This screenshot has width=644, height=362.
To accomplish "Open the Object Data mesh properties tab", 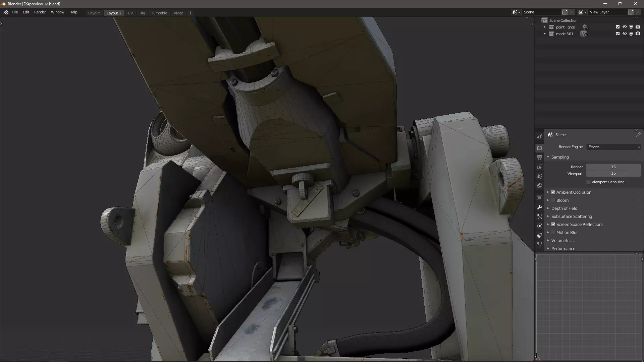I will click(x=540, y=245).
